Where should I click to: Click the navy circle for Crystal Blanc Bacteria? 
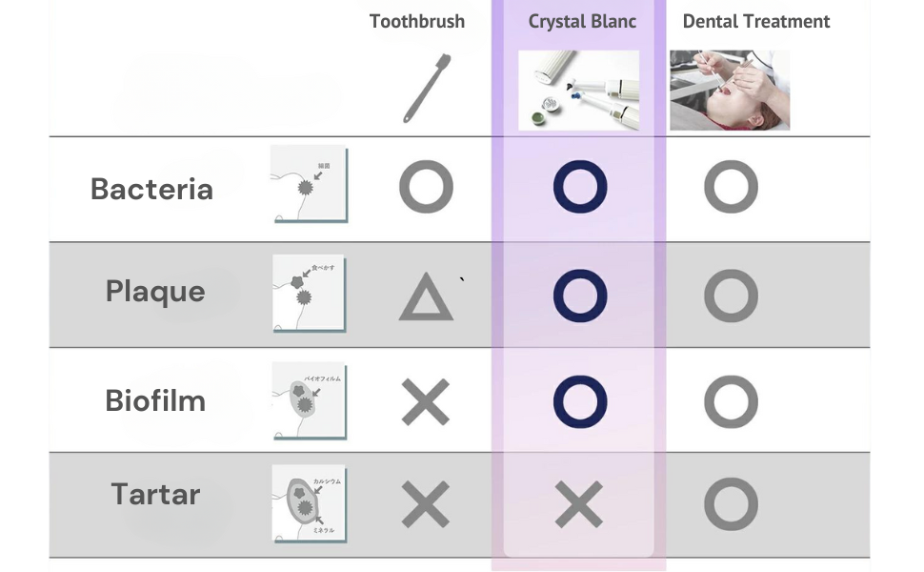579,186
